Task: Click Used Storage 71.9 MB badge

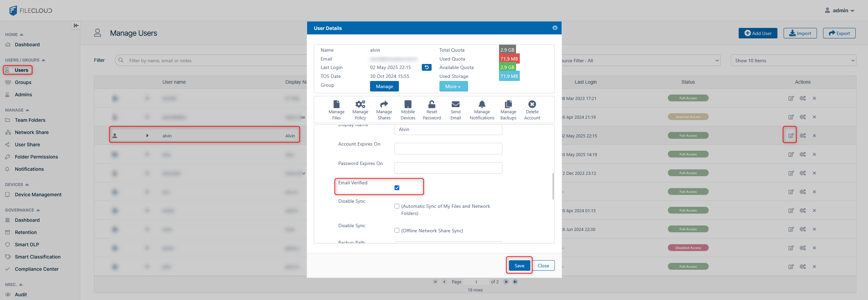Action: click(x=509, y=76)
